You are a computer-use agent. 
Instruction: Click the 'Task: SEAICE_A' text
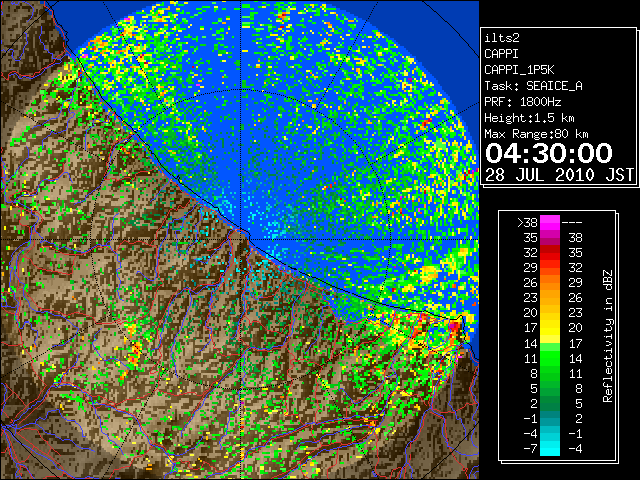pyautogui.click(x=533, y=86)
